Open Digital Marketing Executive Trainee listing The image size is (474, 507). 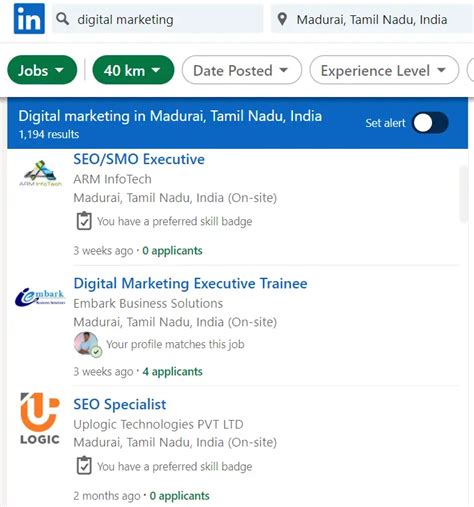point(190,284)
